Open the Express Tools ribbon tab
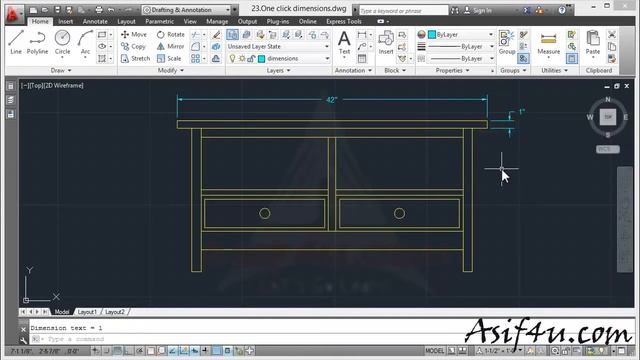The width and height of the screenshot is (640, 360). 344,21
